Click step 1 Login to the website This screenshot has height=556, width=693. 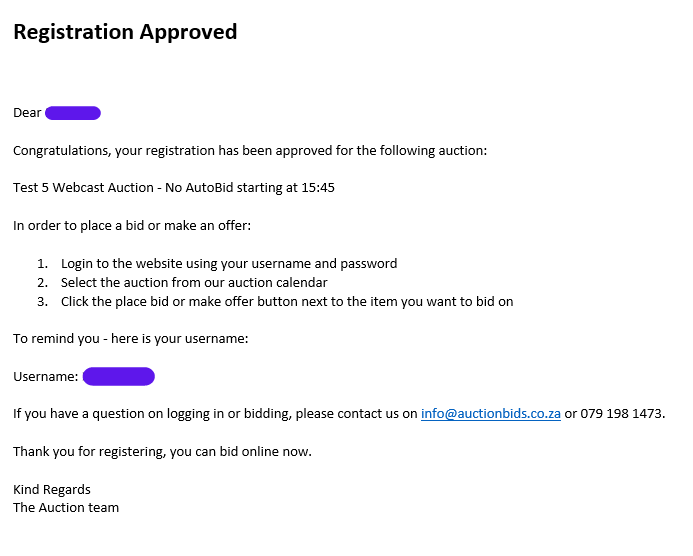point(229,263)
